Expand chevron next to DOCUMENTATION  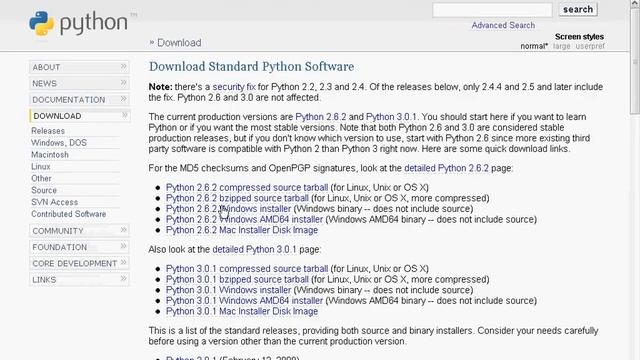pos(124,99)
